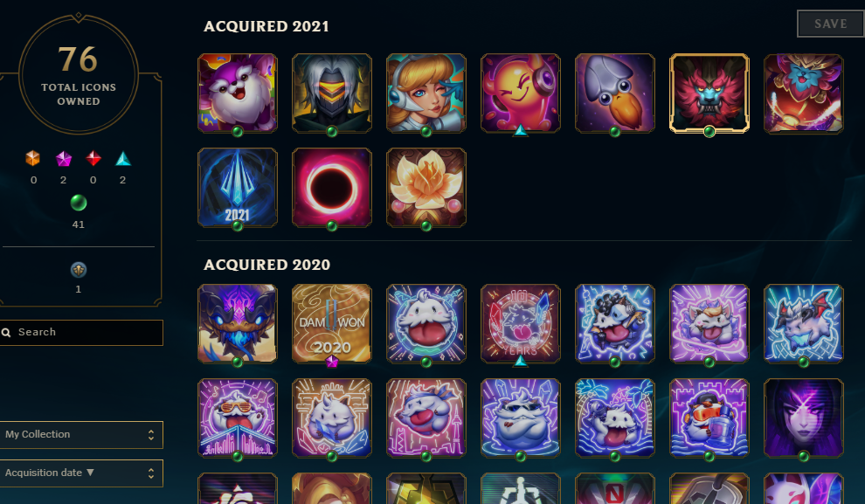Select the DAMWON 2020 summoner icon
The image size is (865, 504).
pos(331,324)
